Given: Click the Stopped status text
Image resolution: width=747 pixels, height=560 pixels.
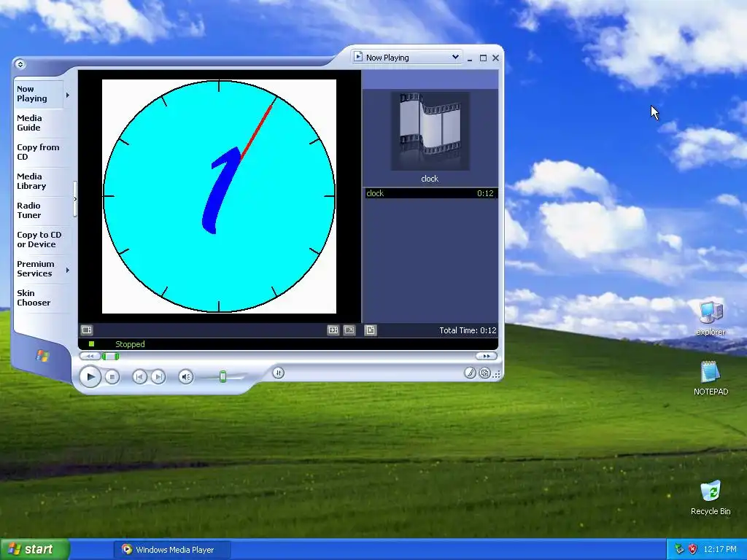Looking at the screenshot, I should 130,344.
